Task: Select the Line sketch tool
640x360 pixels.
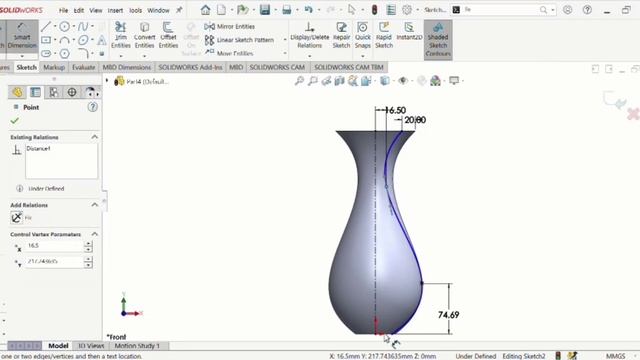Action: pos(46,27)
